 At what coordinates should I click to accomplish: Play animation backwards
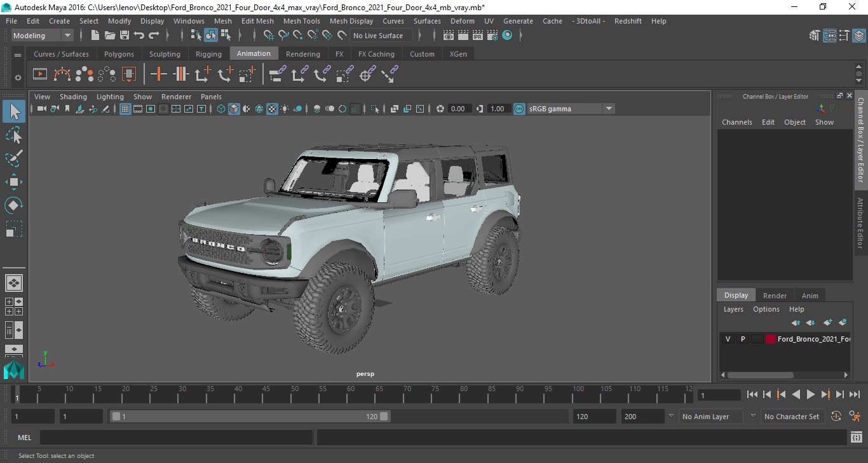click(796, 394)
